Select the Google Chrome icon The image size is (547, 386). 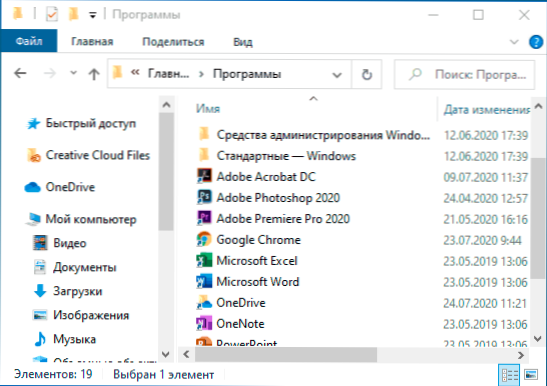pos(204,239)
